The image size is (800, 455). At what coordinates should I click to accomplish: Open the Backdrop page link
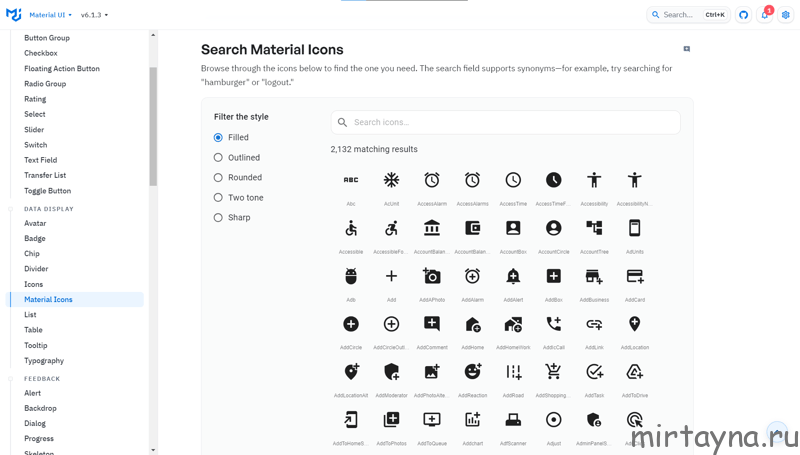click(40, 408)
